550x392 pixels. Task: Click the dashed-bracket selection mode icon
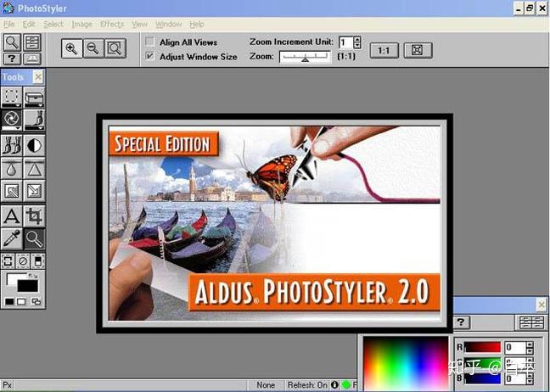(8, 261)
